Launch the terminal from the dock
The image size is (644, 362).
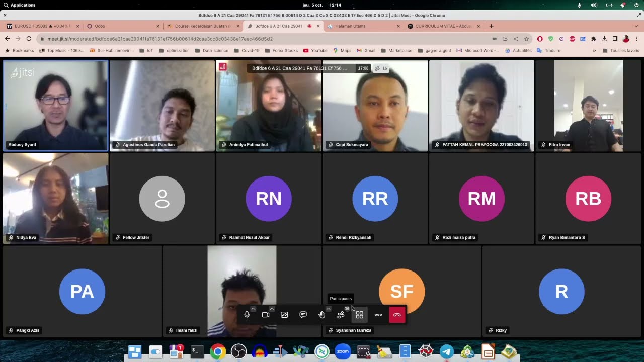197,351
